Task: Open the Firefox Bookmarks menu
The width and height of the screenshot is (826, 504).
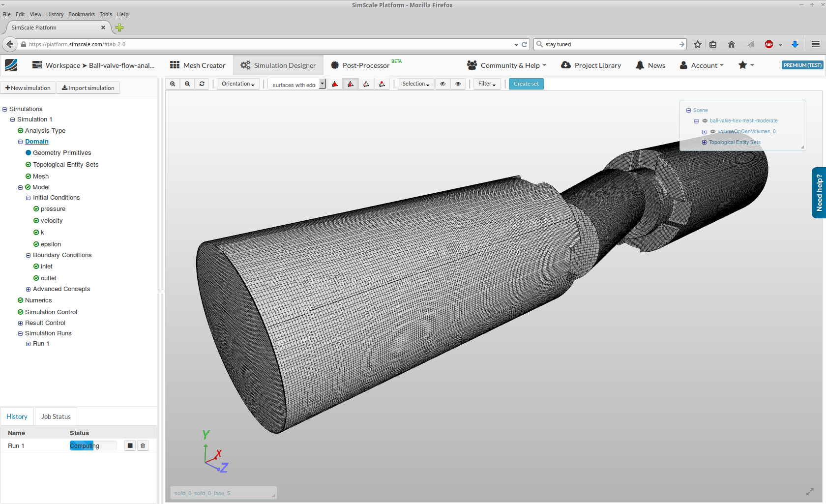Action: tap(81, 14)
